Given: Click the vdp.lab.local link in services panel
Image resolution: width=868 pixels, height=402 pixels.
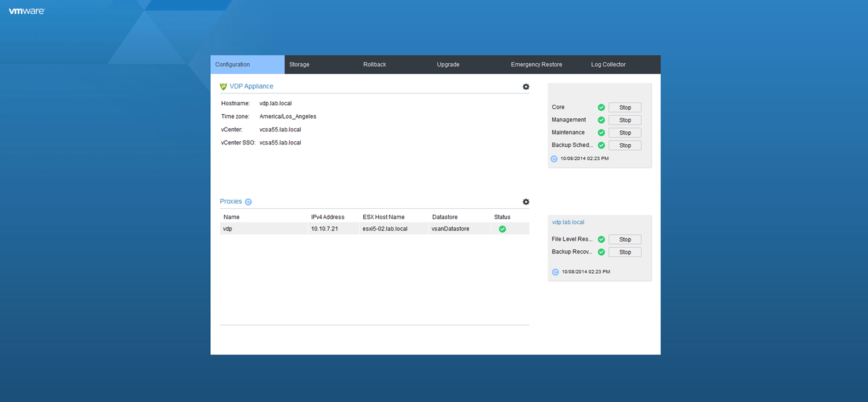Looking at the screenshot, I should point(568,222).
